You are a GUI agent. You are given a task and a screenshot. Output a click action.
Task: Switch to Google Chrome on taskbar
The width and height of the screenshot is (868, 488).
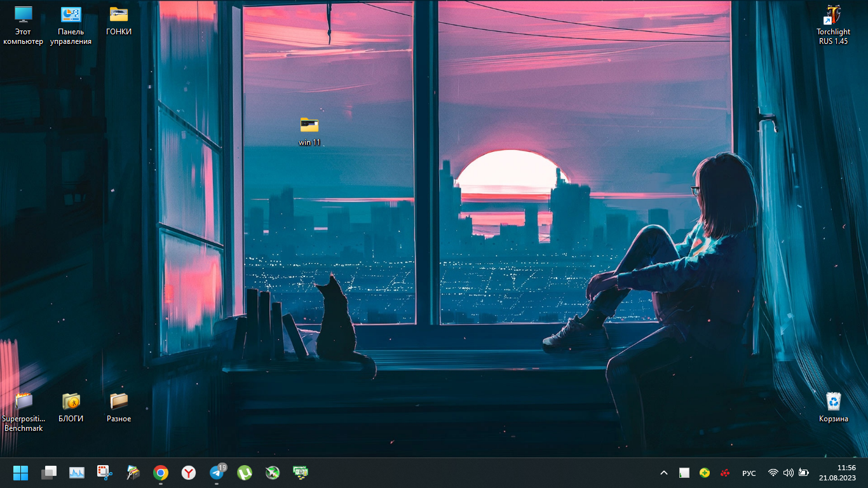[161, 473]
